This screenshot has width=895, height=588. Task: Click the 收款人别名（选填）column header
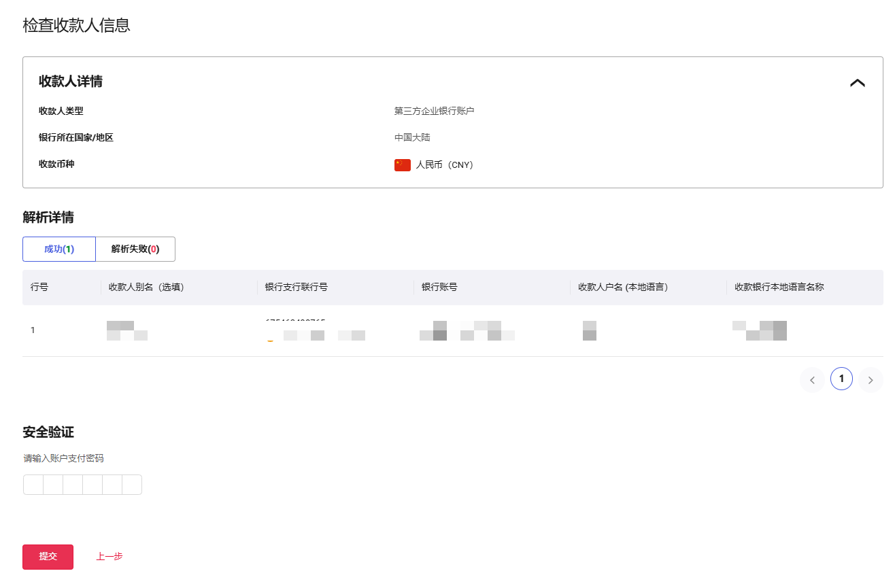146,288
